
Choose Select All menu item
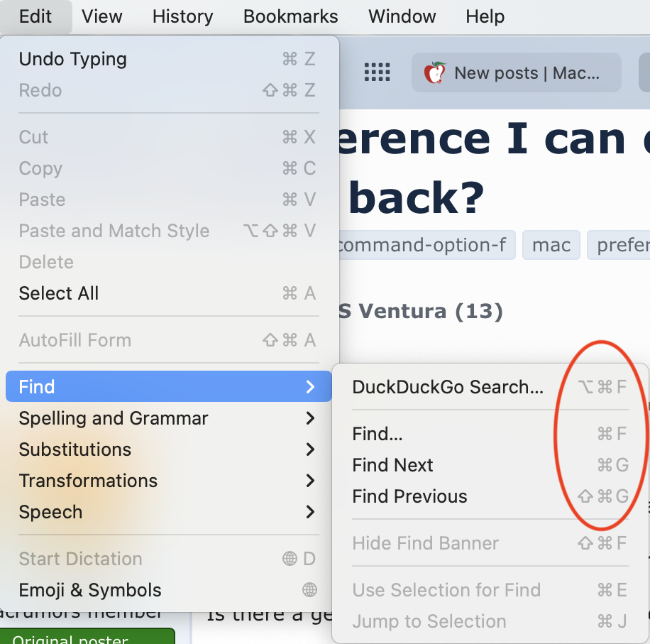tap(59, 293)
